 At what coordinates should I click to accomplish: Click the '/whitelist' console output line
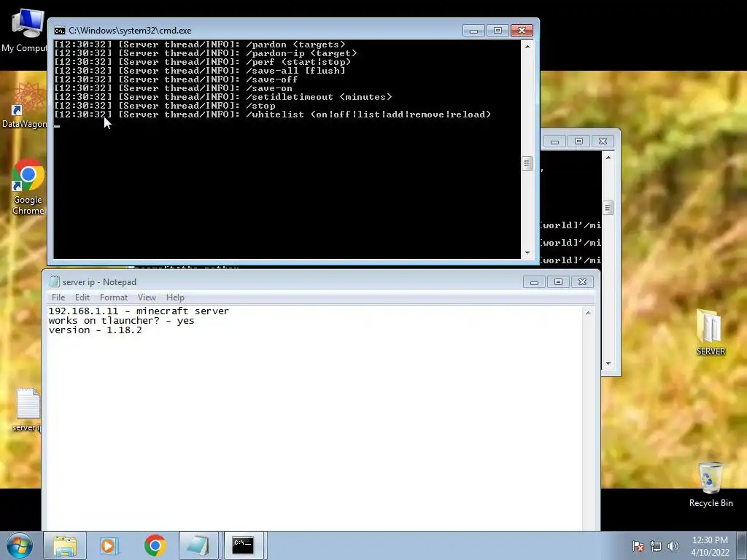point(273,114)
